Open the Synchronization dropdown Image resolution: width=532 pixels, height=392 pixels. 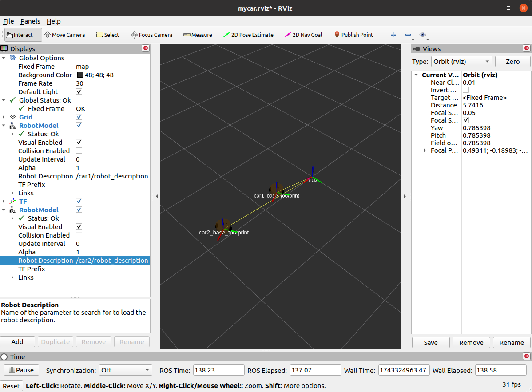(x=125, y=370)
